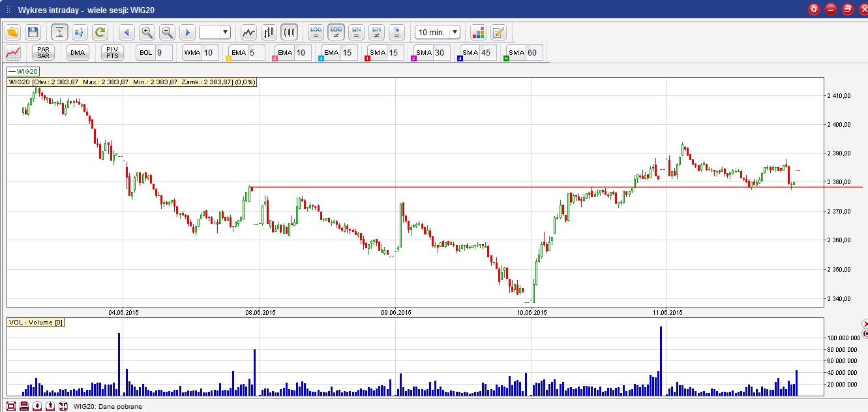Expand the 10 min. interval dropdown
The image size is (868, 412).
point(455,32)
